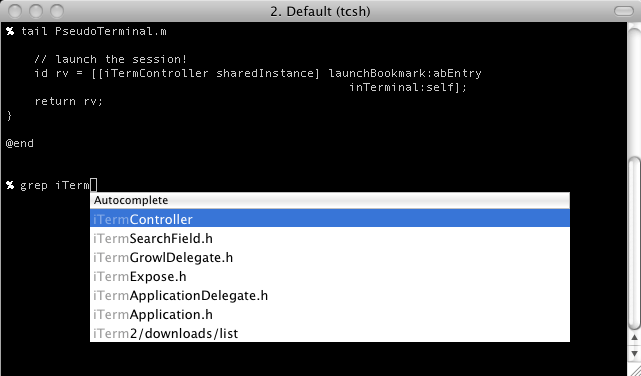Zoom the window with the third title button
Viewport: 641px width, 376px height.
click(56, 11)
